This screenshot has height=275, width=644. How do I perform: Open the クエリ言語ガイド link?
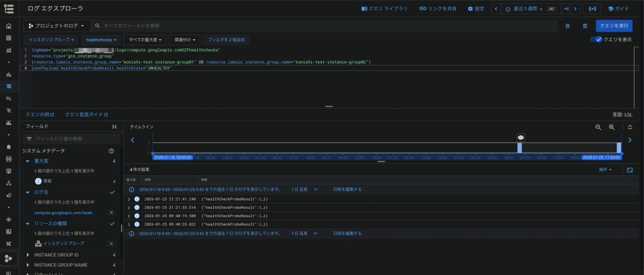86,115
